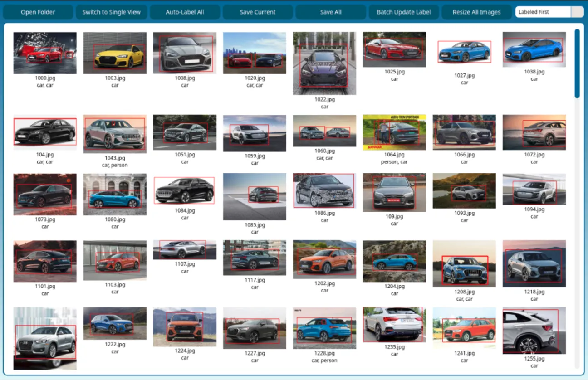Open the 1255.jpg thumbnail
This screenshot has width=588, height=380.
(x=534, y=331)
